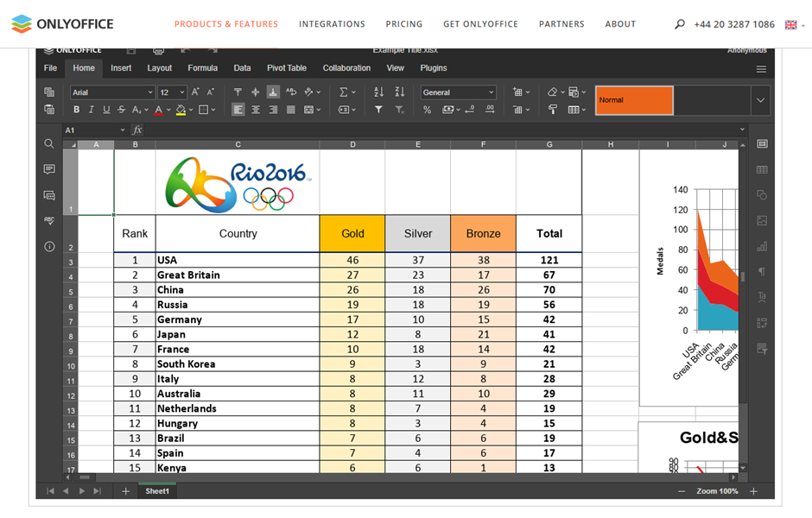Sort ascending A to Z
The image size is (812, 518).
(x=378, y=92)
